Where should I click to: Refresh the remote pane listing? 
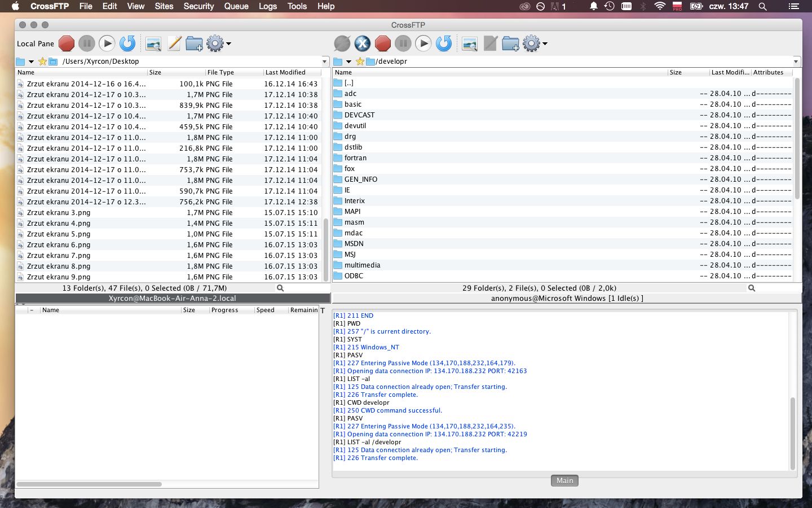coord(444,43)
